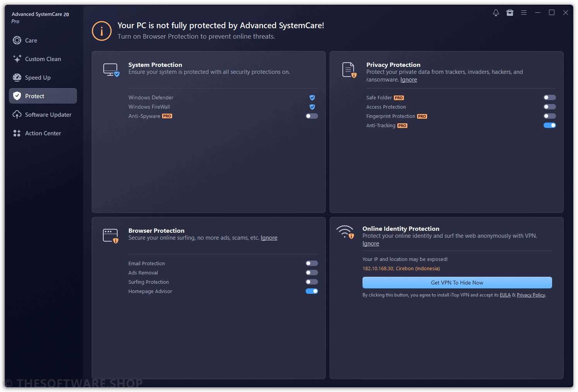
Task: Turn on Safe Folder toggle
Action: coord(550,97)
